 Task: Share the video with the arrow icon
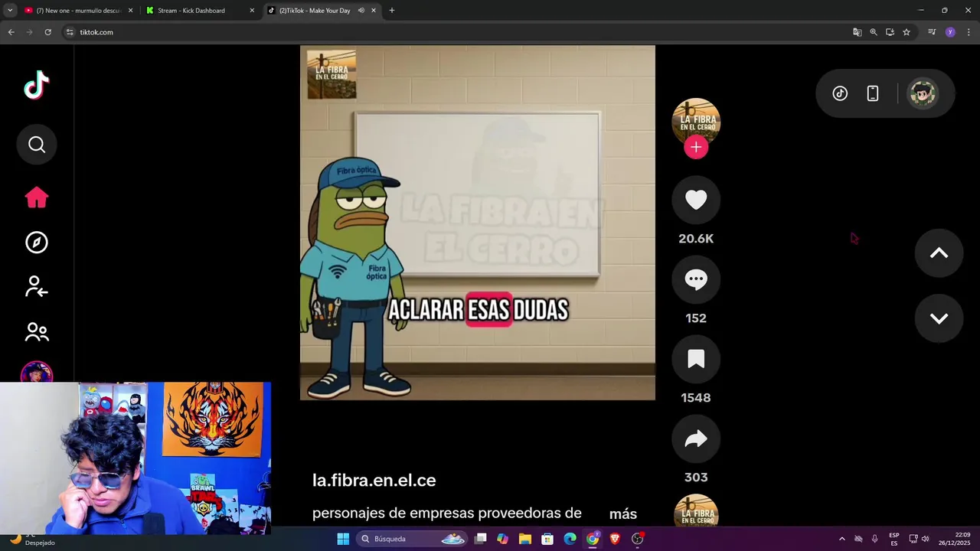pyautogui.click(x=696, y=439)
